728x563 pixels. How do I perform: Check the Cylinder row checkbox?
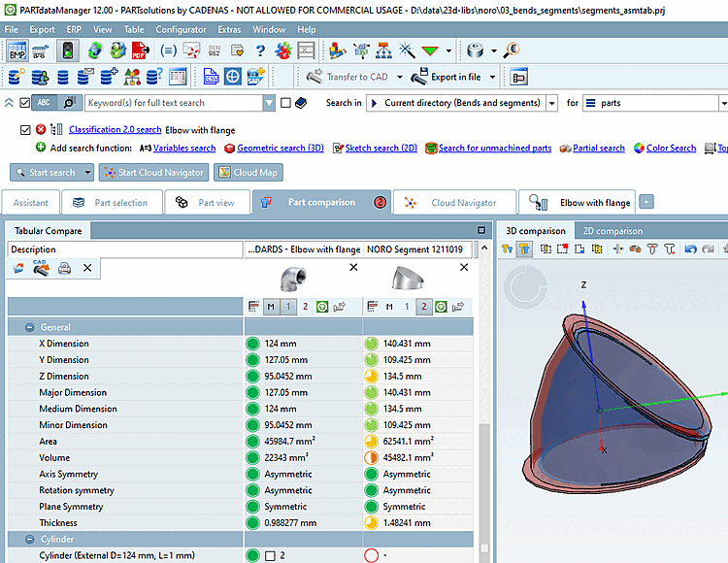(270, 555)
